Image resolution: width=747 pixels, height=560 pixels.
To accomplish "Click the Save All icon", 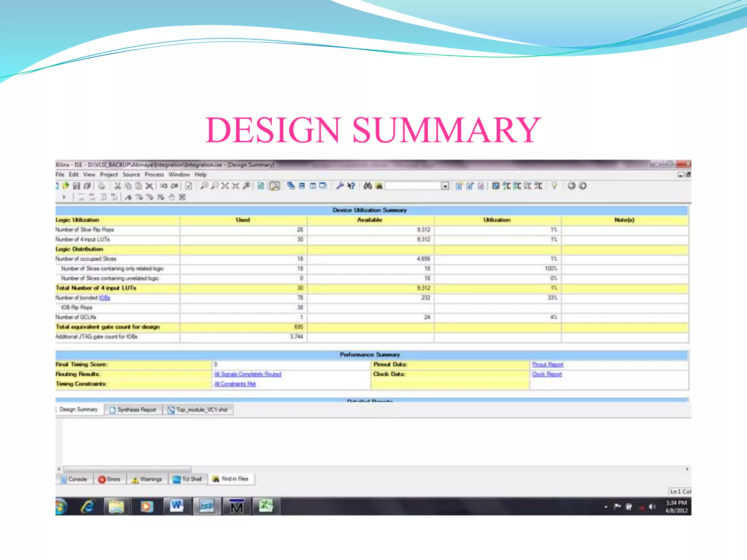I will [x=87, y=186].
